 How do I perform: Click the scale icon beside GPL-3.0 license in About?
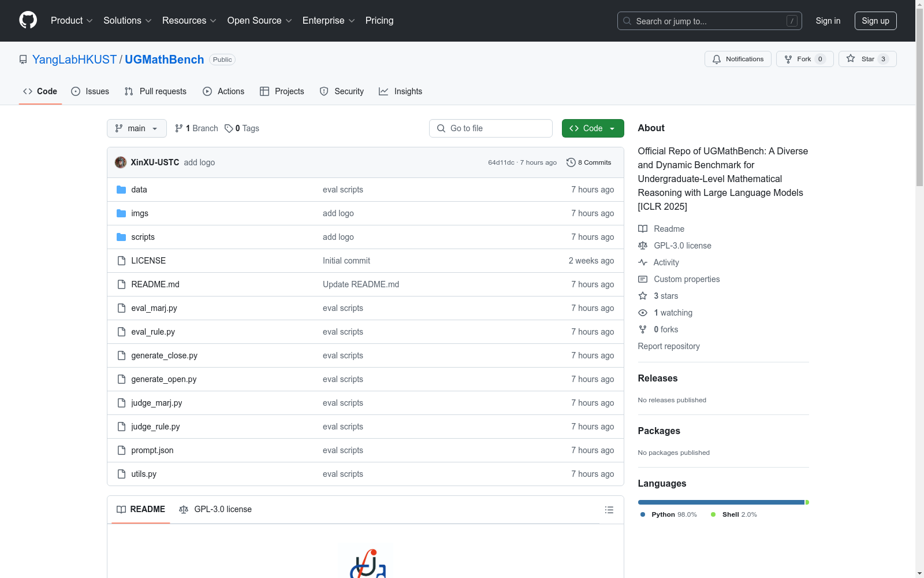[x=643, y=246]
